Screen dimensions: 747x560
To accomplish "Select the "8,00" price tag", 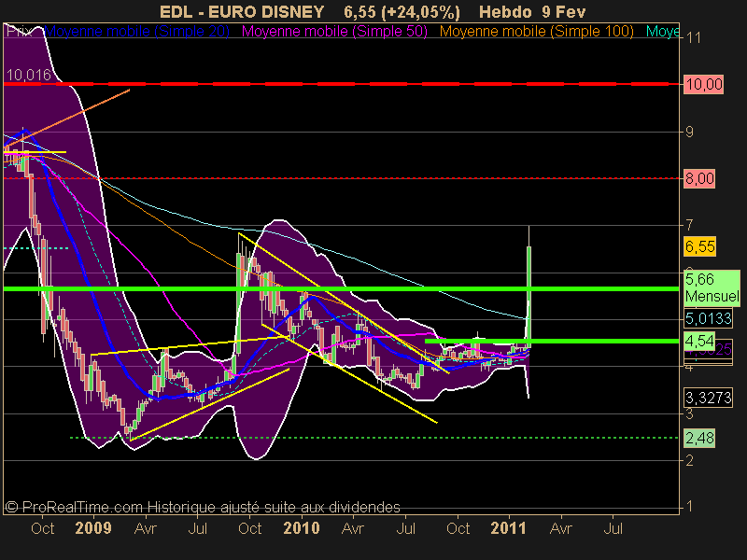I will click(x=699, y=178).
